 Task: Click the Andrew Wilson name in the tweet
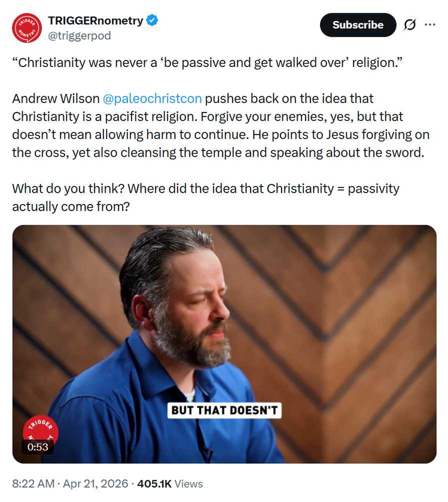click(56, 99)
